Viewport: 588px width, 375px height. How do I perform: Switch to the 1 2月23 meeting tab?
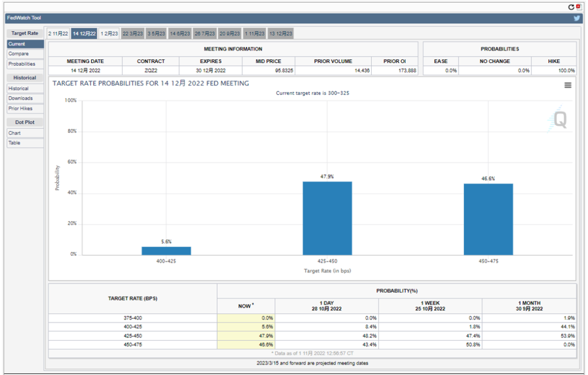tap(109, 34)
